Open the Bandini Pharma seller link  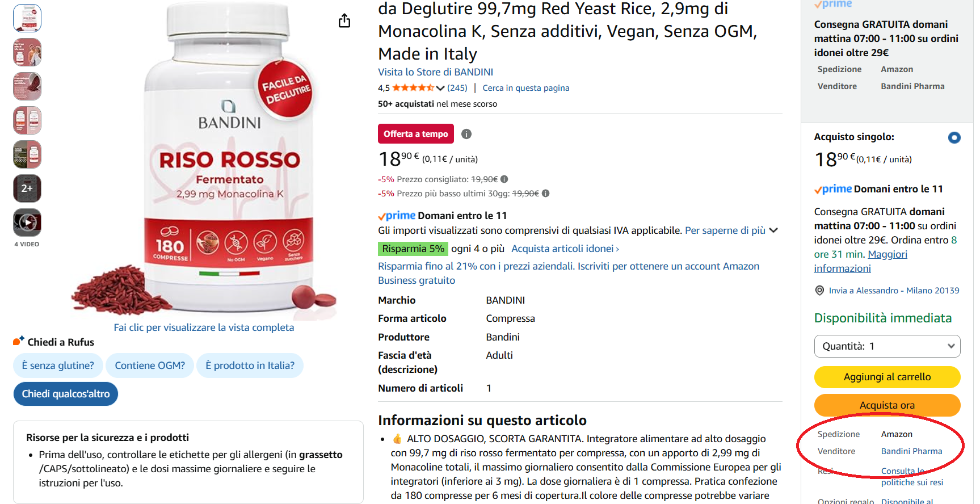click(x=911, y=451)
